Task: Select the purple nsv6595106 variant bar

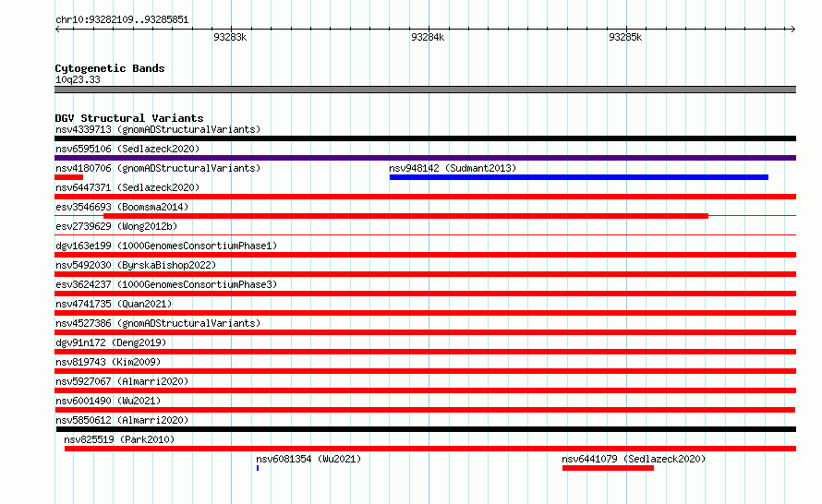Action: click(x=425, y=158)
